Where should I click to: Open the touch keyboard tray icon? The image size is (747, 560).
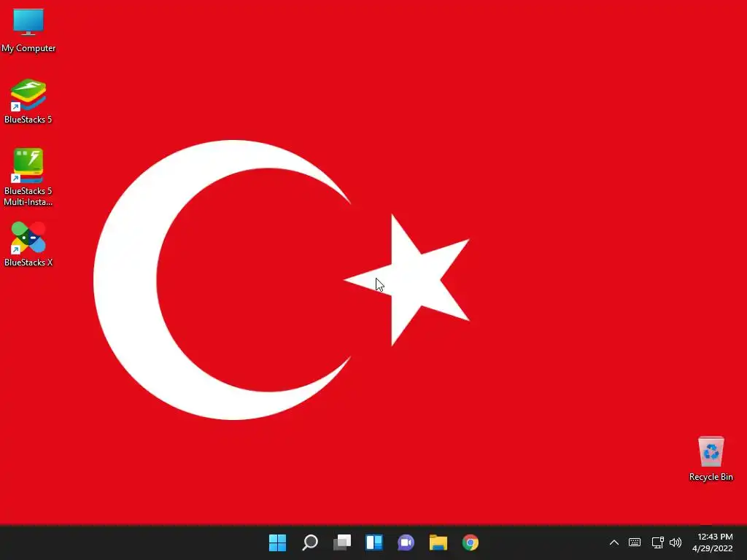(x=635, y=542)
